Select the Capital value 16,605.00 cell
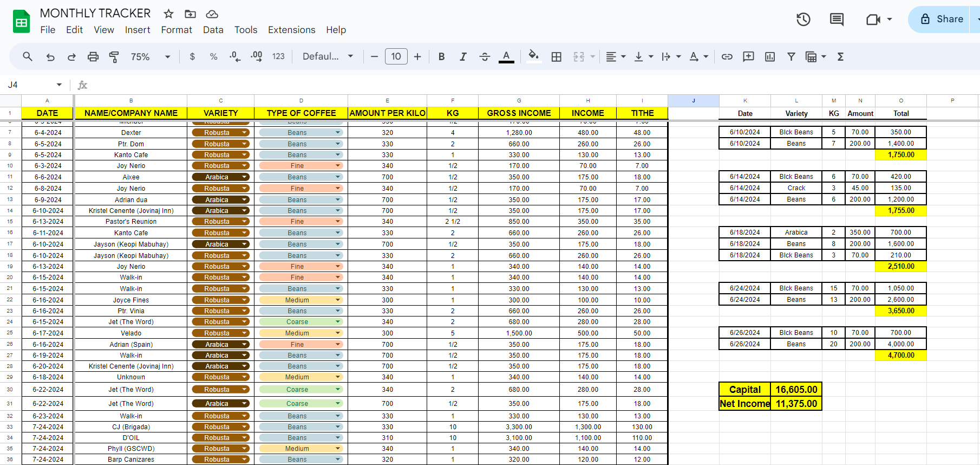The image size is (980, 465). click(x=796, y=390)
